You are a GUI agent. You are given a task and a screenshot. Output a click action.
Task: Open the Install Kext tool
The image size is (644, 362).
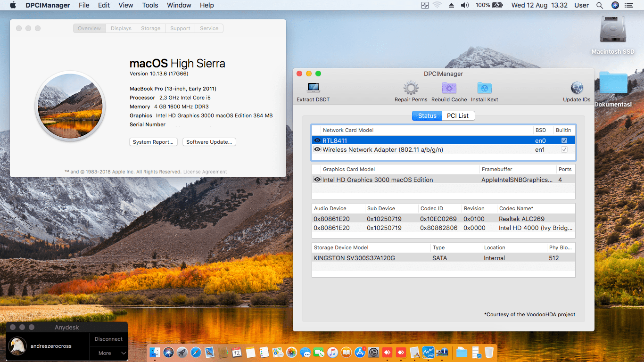tap(484, 88)
